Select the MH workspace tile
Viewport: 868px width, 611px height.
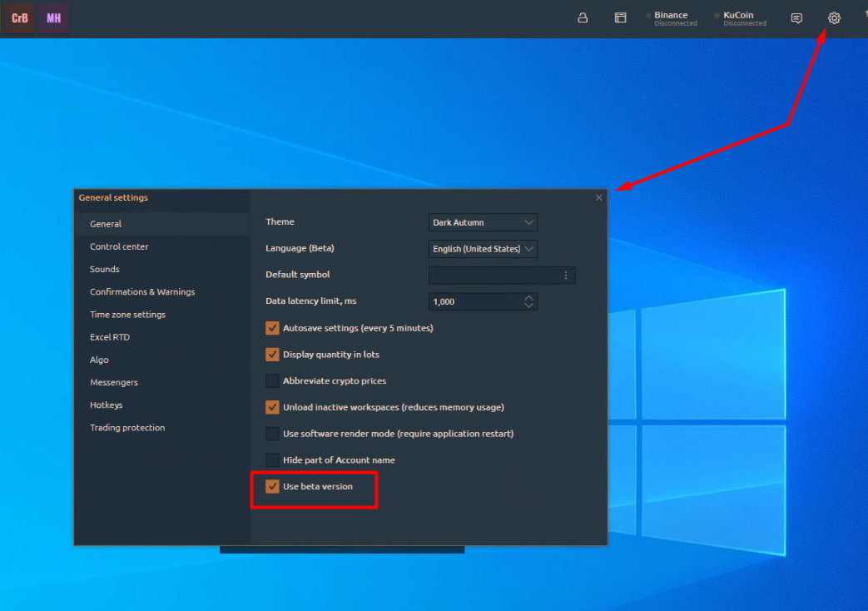point(53,17)
